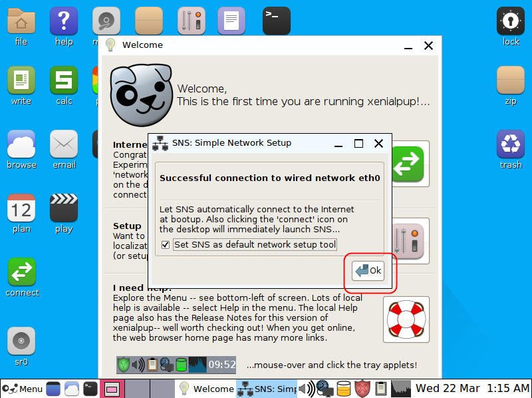The image size is (532, 398).
Task: Close the SNS Simple Network Setup dialog
Action: tap(378, 143)
